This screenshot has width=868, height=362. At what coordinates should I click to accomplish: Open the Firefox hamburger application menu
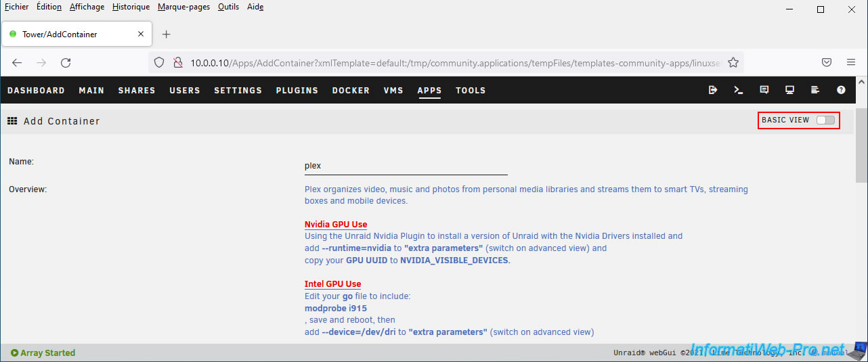[x=851, y=62]
